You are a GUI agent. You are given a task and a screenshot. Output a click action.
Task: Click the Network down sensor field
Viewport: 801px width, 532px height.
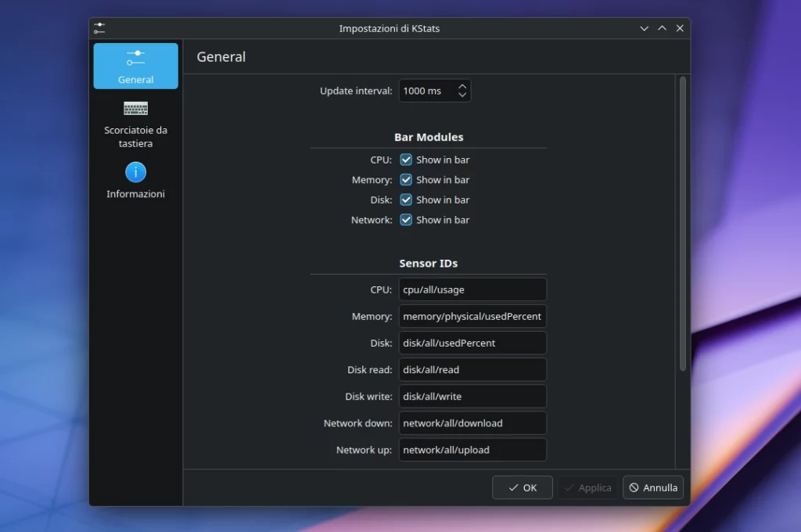coord(472,423)
